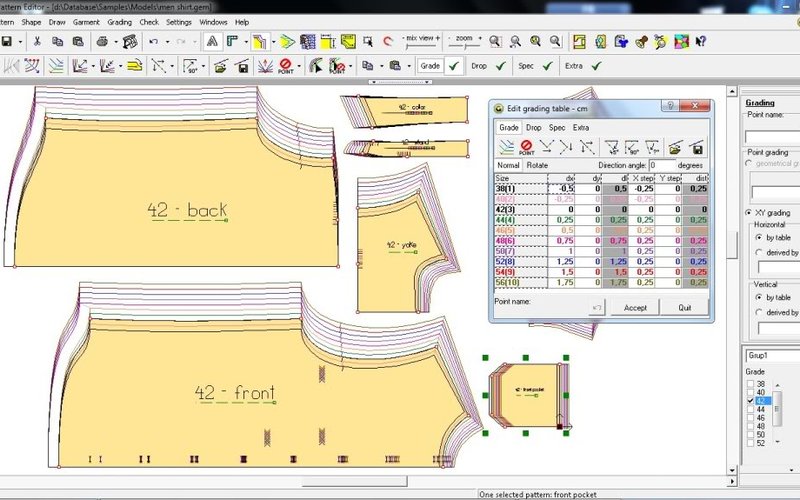The width and height of the screenshot is (800, 500).
Task: Open the Help menu
Action: point(242,22)
